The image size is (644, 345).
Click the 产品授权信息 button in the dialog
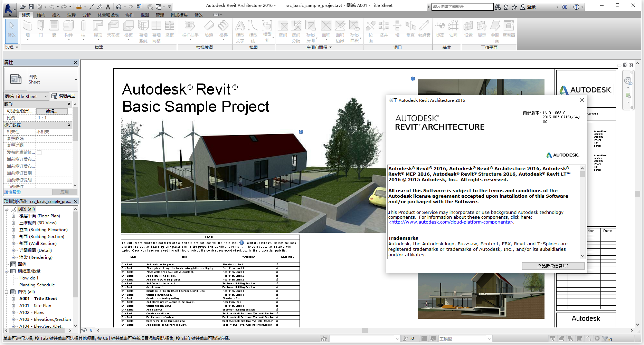[x=553, y=266]
